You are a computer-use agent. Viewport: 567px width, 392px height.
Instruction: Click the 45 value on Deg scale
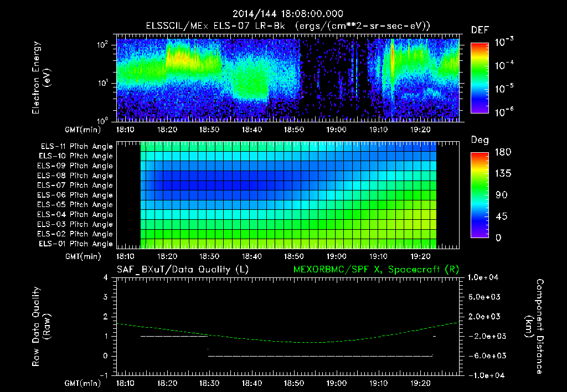502,216
